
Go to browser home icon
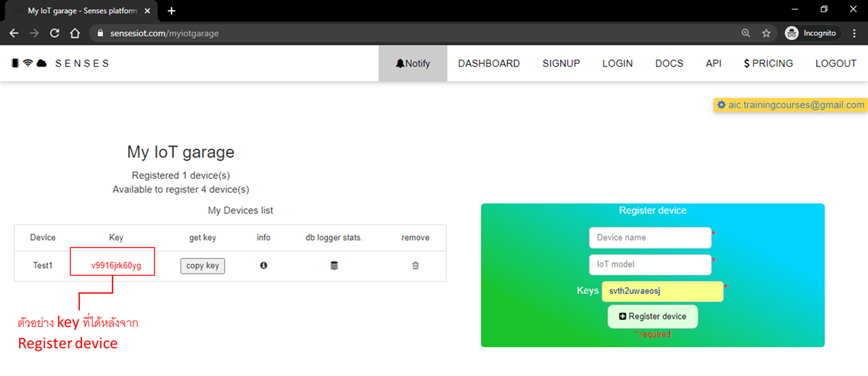tap(75, 33)
